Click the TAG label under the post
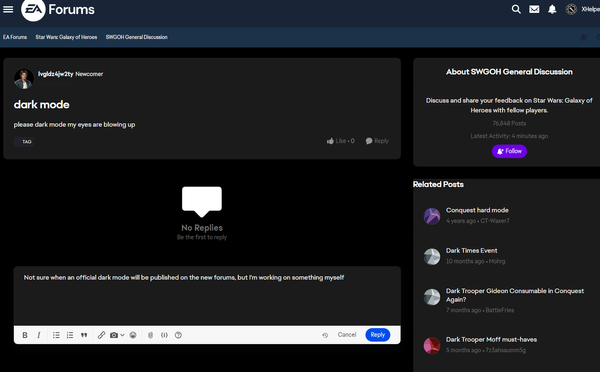This screenshot has width=600, height=372. [24, 142]
